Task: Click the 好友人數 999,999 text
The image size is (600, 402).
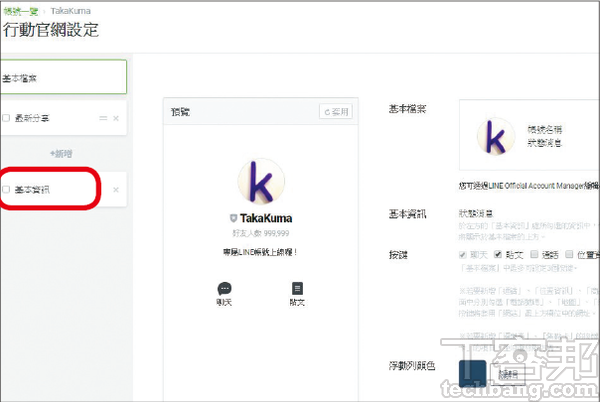Action: 261,233
